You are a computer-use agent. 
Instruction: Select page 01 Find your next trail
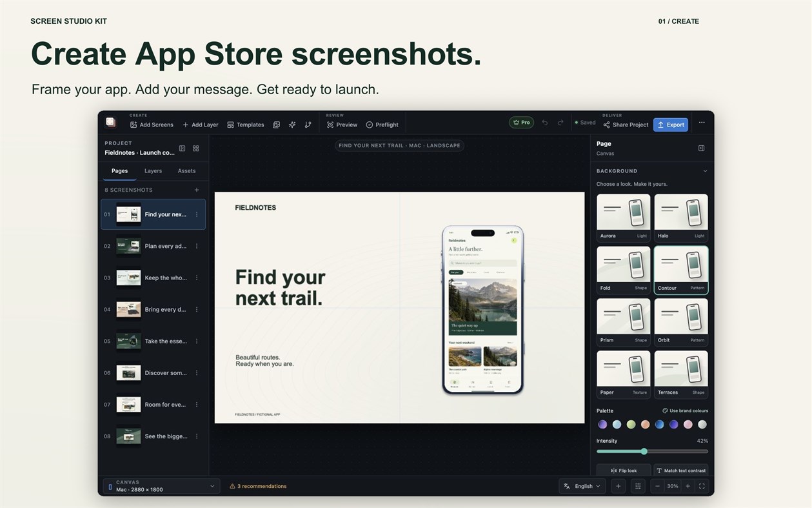[153, 214]
